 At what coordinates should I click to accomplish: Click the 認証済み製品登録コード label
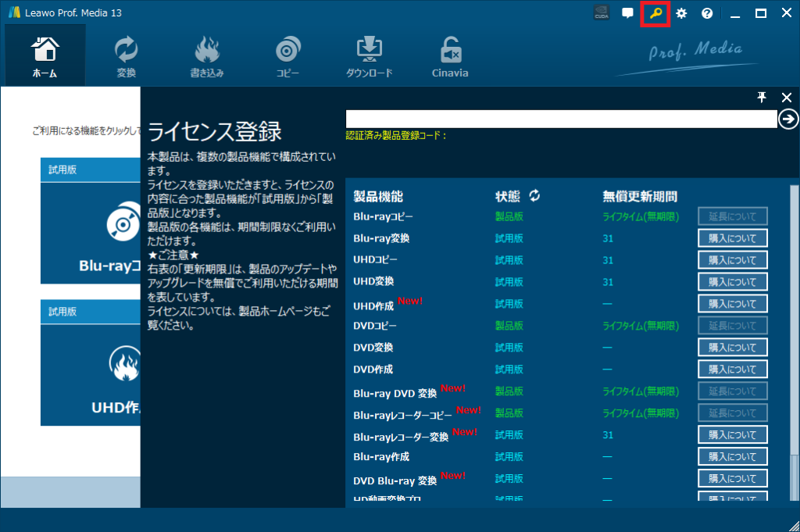pos(396,136)
